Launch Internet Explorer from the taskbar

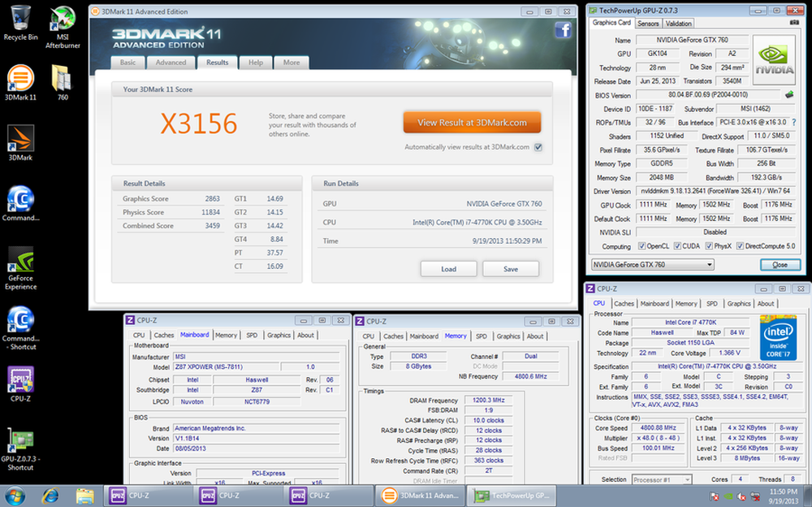pos(50,496)
